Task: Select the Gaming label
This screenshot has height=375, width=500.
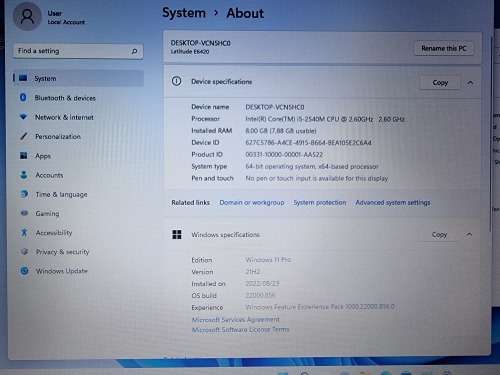Action: tap(47, 214)
